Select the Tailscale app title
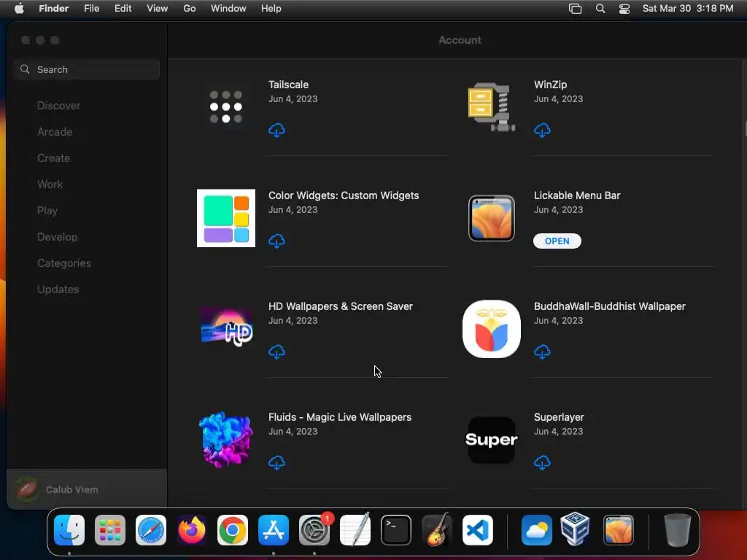747x560 pixels. [x=288, y=85]
